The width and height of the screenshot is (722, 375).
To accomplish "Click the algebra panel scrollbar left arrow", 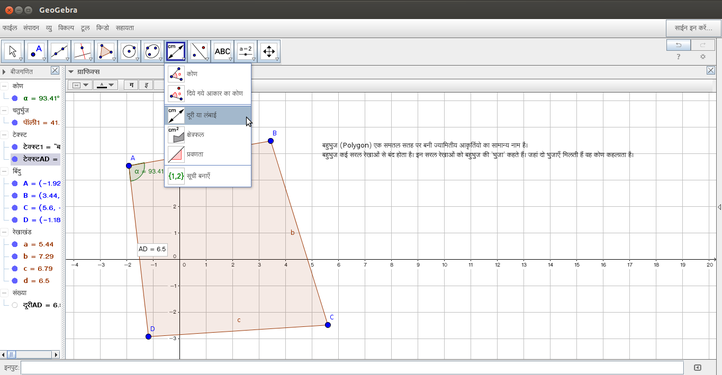I will click(3, 355).
